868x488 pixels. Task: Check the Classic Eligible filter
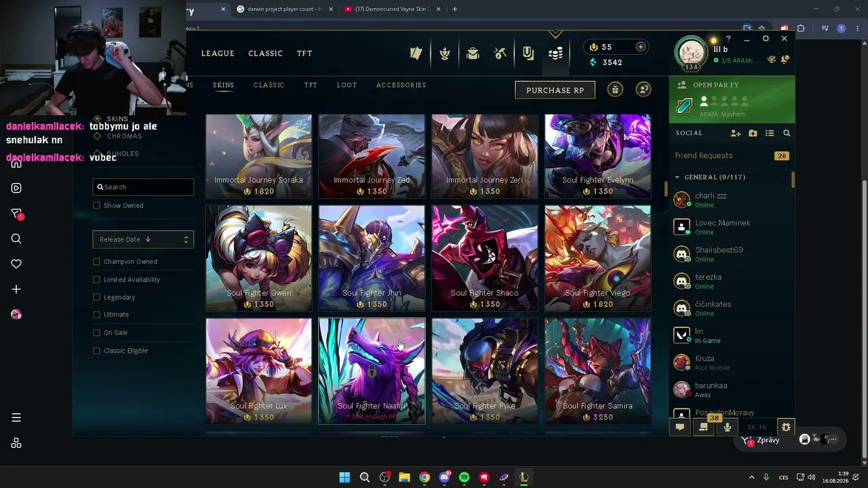click(x=96, y=350)
